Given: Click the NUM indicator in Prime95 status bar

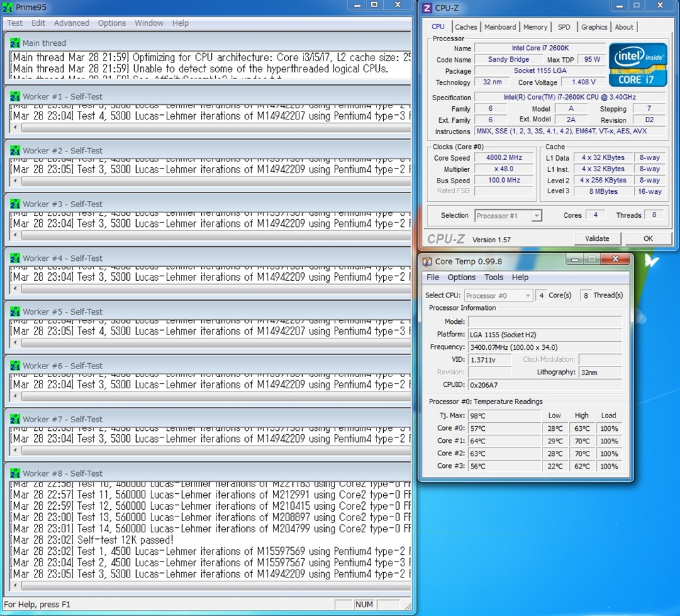Looking at the screenshot, I should tap(364, 604).
